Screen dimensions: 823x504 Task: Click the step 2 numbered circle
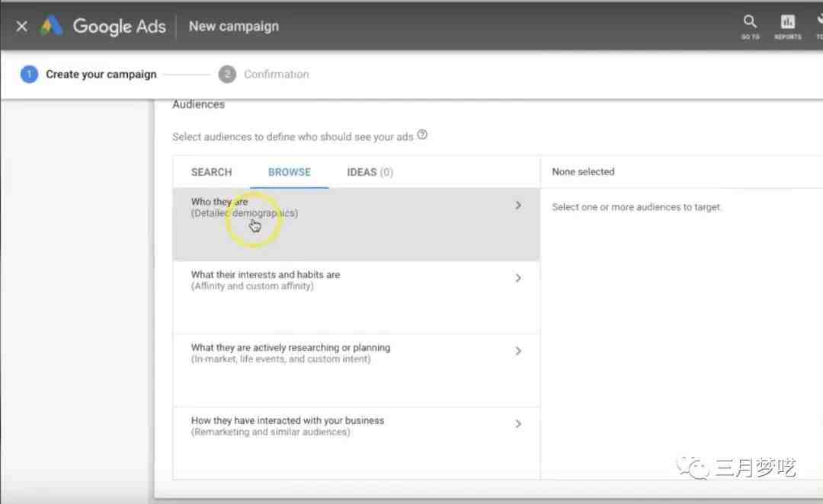(226, 74)
